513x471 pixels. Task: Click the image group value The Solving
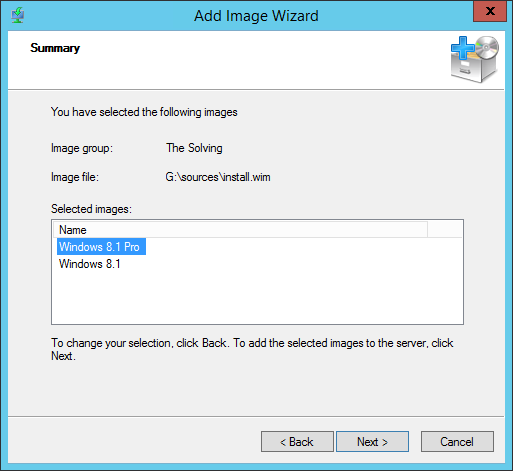(194, 148)
